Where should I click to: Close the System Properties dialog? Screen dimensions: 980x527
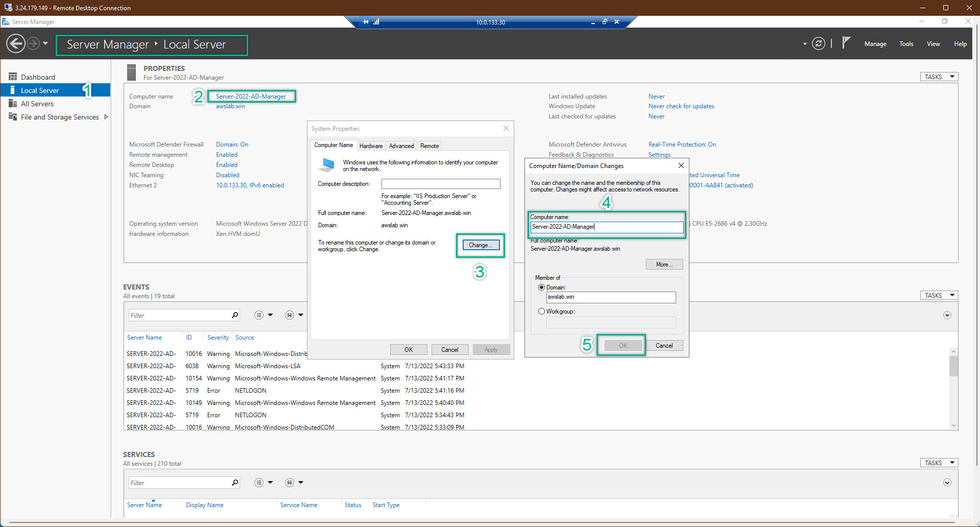[x=506, y=128]
